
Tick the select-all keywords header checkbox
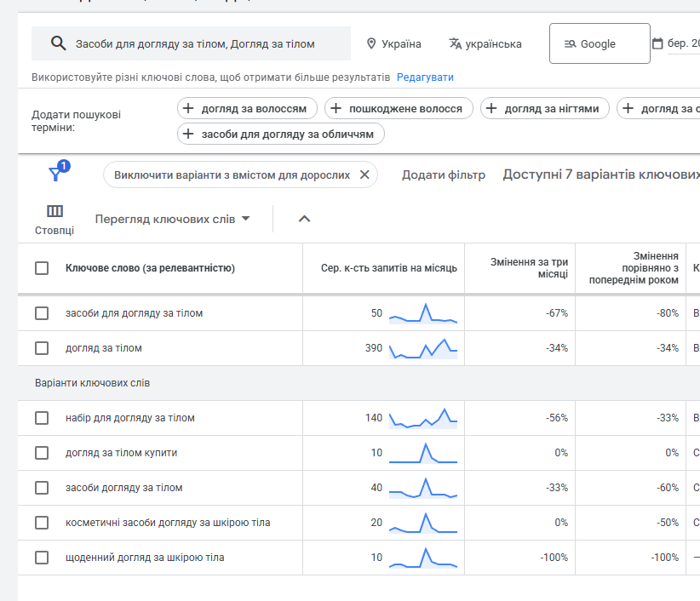42,268
